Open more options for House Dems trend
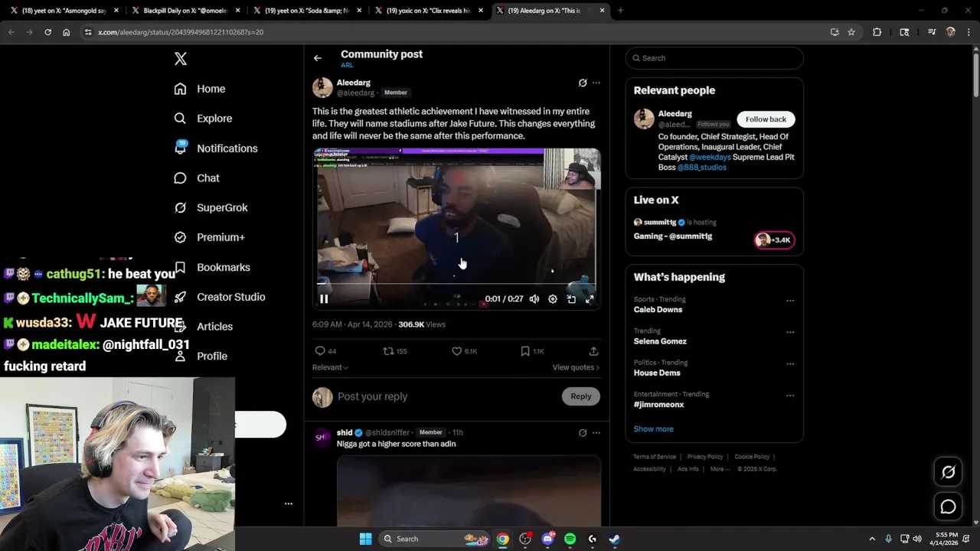Viewport: 980px width, 551px height. (790, 364)
